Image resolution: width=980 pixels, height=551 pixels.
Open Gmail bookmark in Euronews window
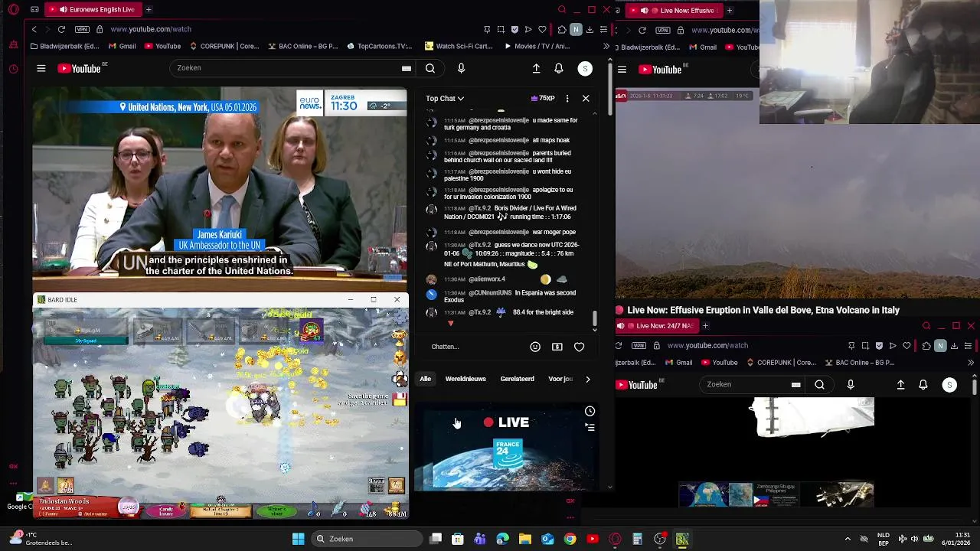(121, 46)
